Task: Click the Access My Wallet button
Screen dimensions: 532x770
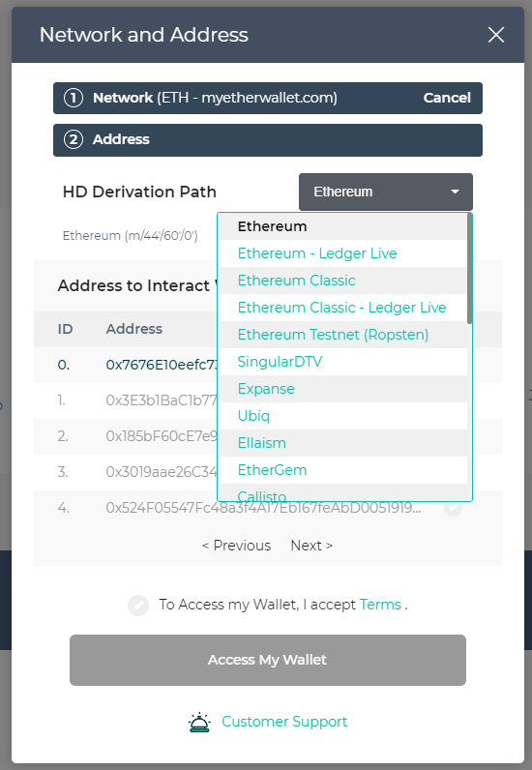Action: tap(268, 660)
